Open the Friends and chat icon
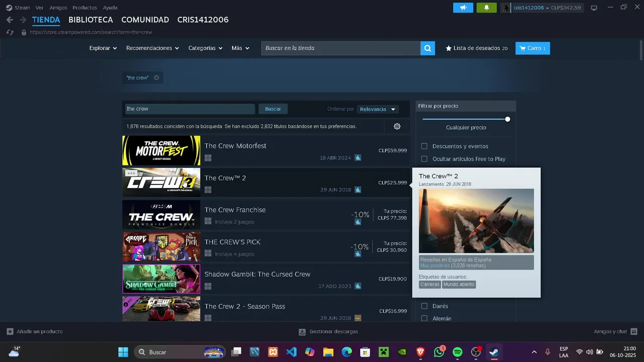 coord(634,331)
